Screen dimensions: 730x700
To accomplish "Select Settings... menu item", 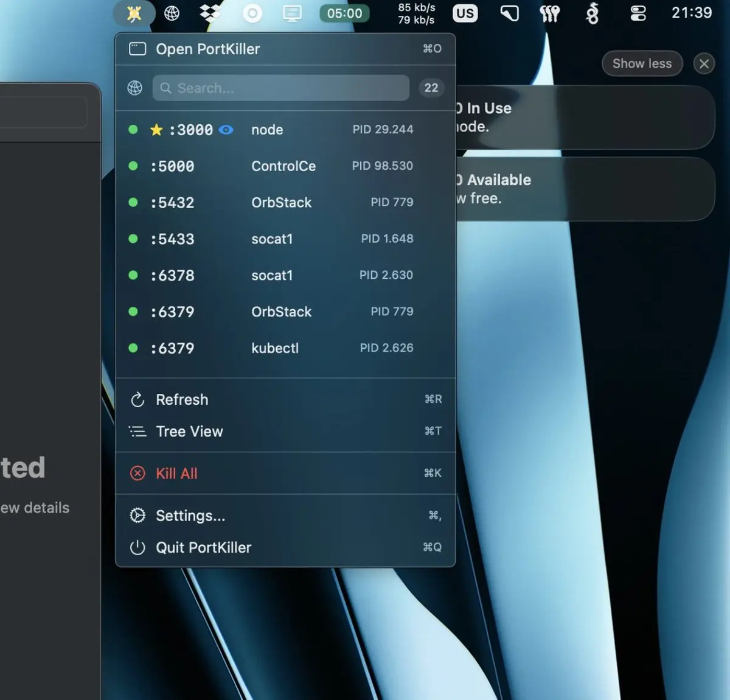I will pos(190,516).
